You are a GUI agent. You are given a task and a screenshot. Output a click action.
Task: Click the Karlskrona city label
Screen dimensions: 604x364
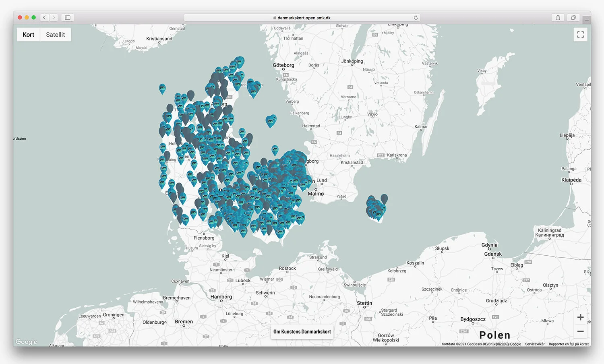pyautogui.click(x=397, y=155)
